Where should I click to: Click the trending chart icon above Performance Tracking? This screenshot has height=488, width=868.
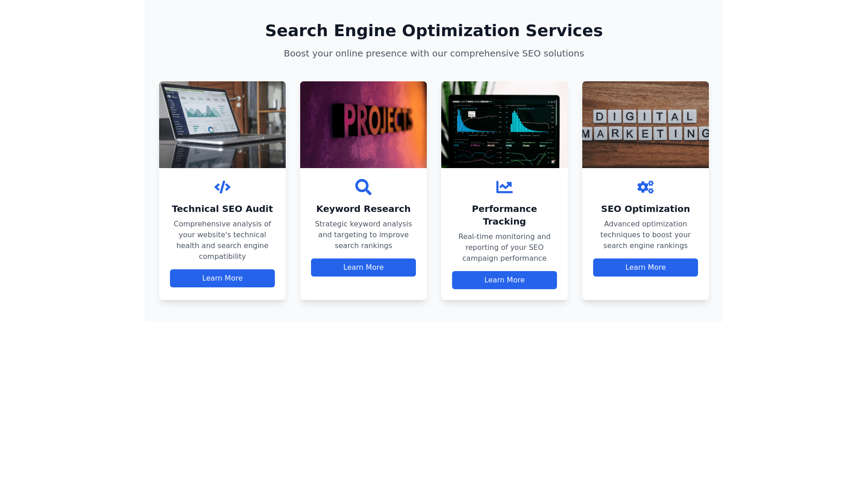coord(505,187)
